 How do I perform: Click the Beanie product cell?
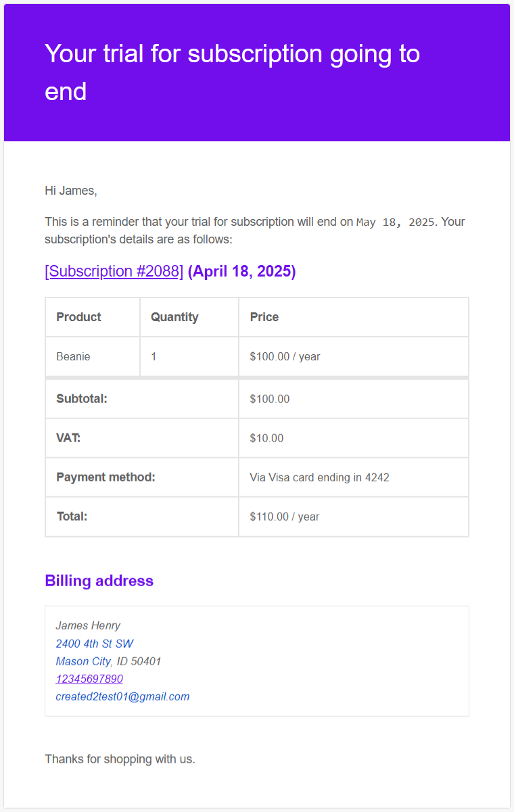[73, 356]
